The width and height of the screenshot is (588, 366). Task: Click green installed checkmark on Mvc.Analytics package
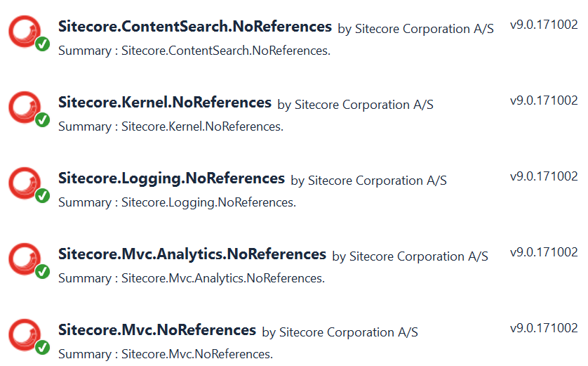point(42,272)
